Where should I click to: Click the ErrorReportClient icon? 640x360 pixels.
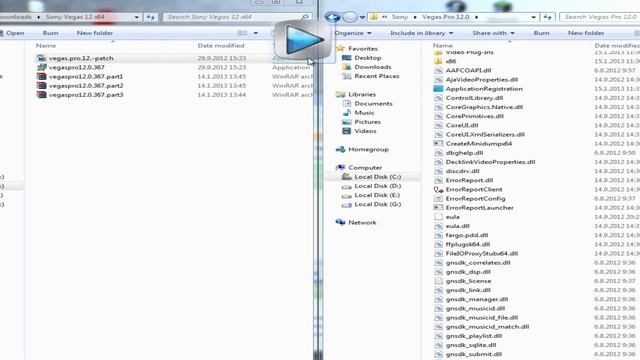(x=438, y=189)
